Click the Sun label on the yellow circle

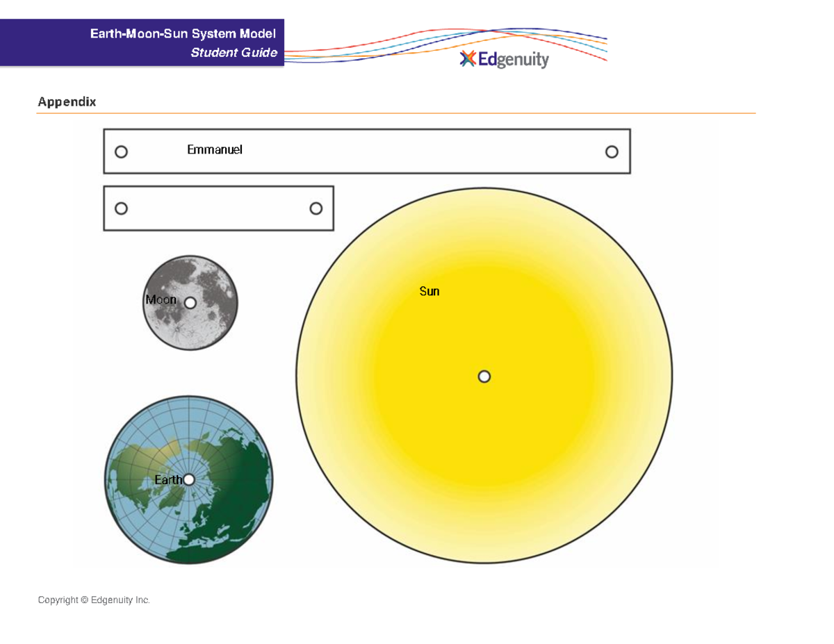429,292
